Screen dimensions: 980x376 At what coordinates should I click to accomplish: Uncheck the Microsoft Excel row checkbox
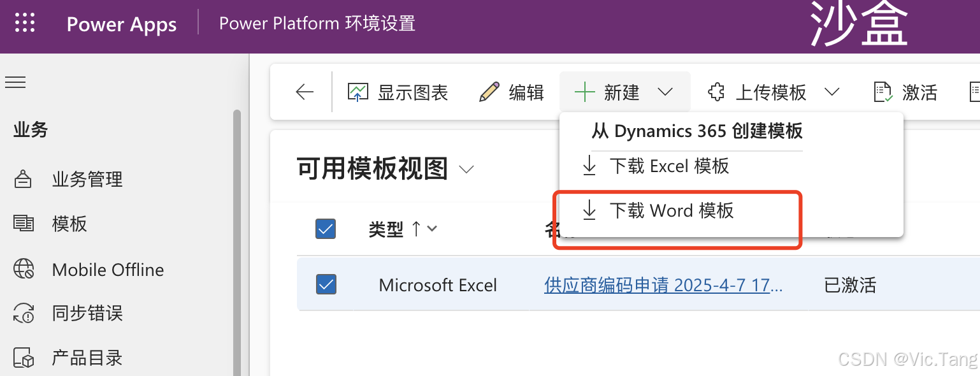326,284
